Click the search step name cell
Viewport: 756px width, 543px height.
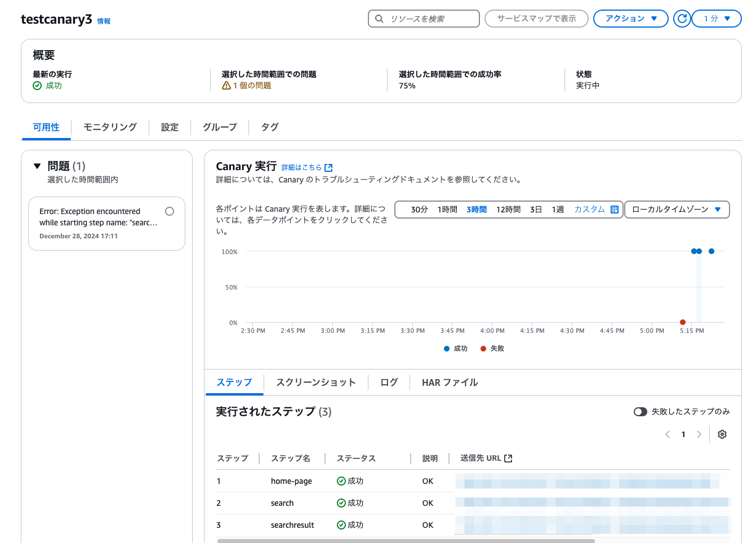pyautogui.click(x=282, y=503)
